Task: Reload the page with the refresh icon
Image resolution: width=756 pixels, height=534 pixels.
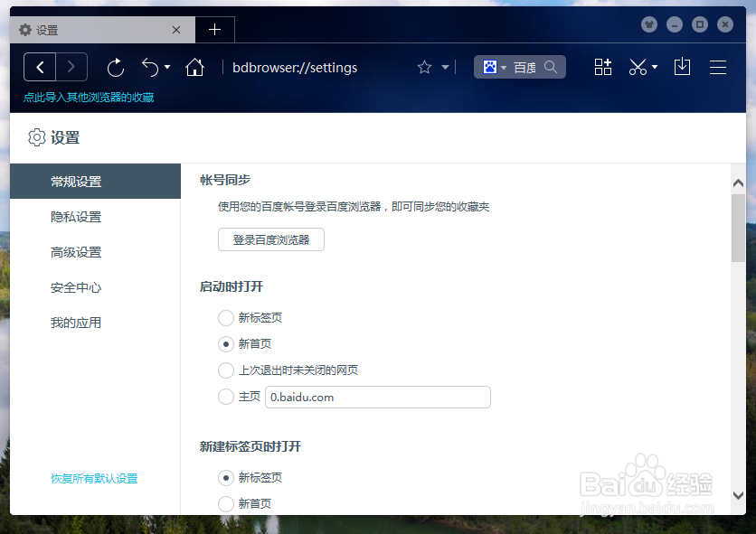Action: coord(116,68)
